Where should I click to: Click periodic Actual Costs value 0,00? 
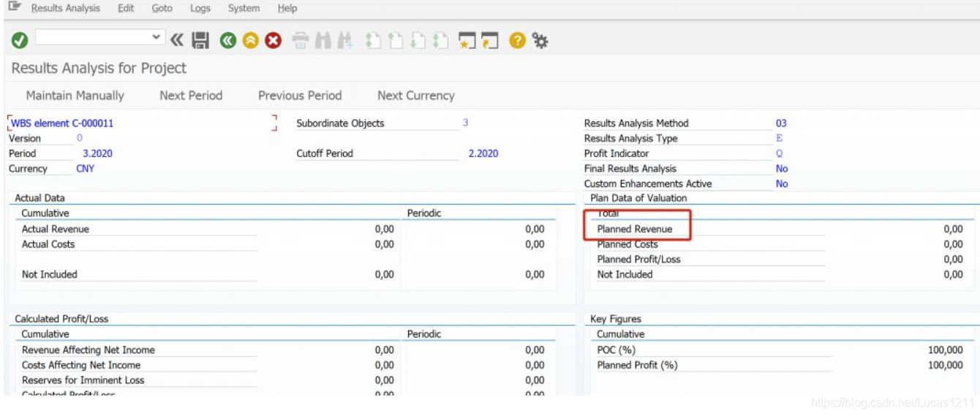[535, 244]
